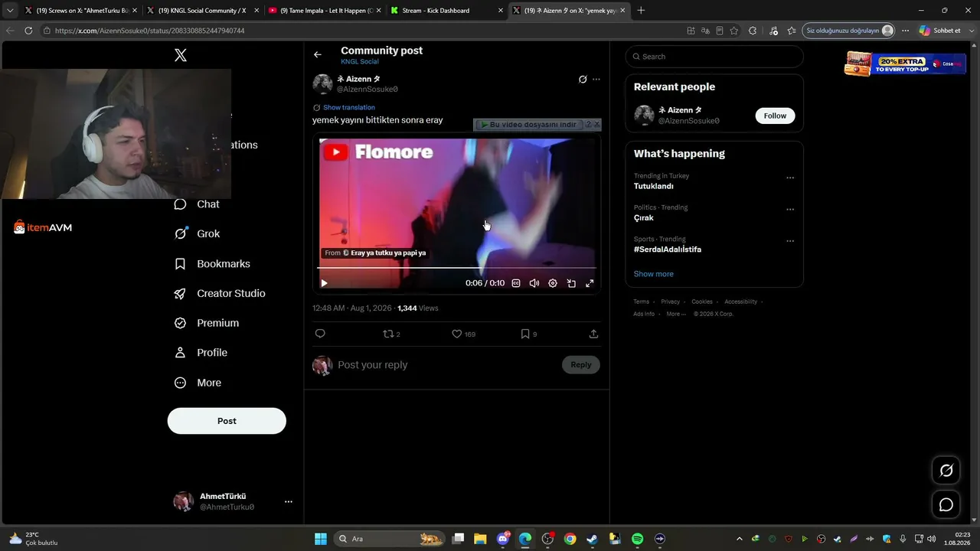Play the Flomore video

[x=324, y=283]
